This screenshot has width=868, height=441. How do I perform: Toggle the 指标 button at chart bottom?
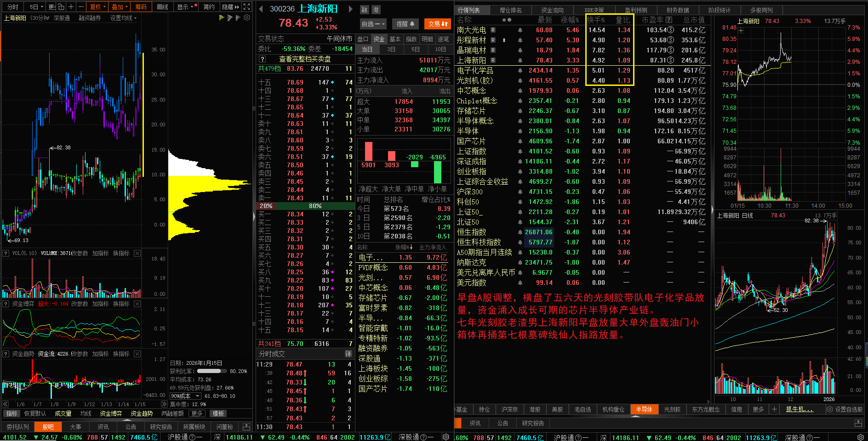(11, 413)
